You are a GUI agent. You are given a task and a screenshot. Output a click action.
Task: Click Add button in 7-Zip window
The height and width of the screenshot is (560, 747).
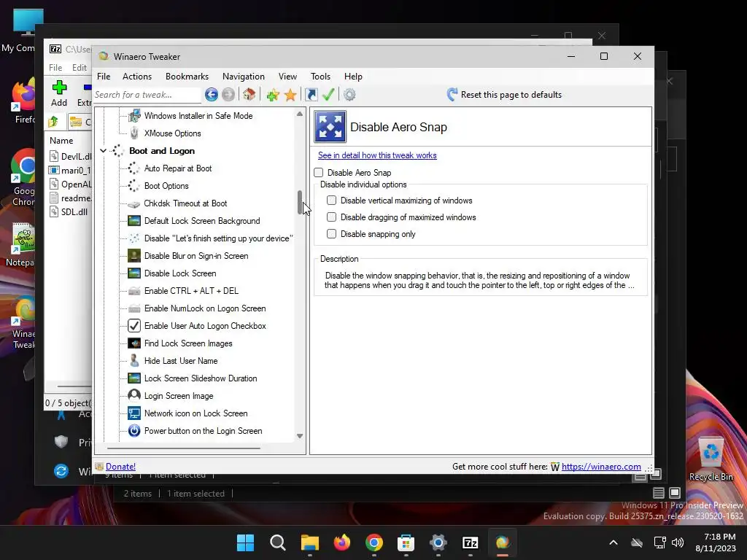point(59,93)
